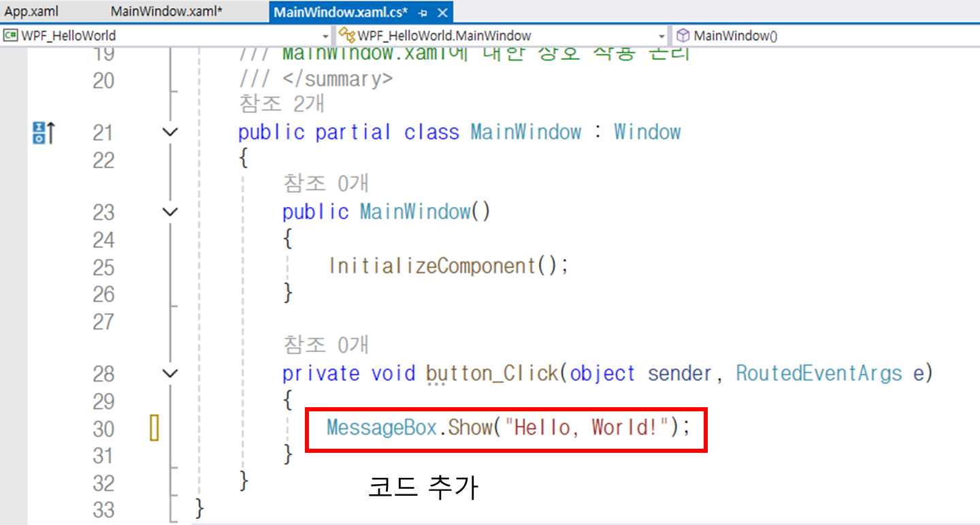Collapse the button_Click method at line 28
This screenshot has width=980, height=525.
point(171,373)
